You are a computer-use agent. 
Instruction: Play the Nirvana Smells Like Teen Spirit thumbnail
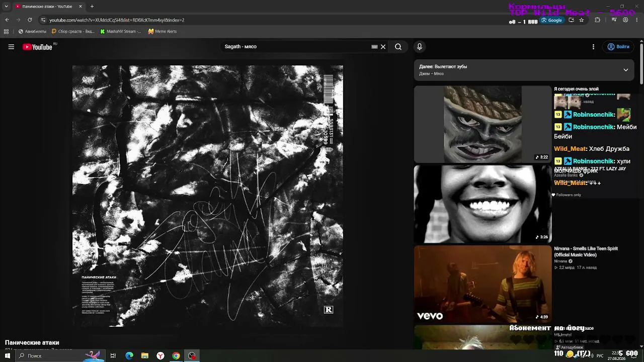coord(482,284)
